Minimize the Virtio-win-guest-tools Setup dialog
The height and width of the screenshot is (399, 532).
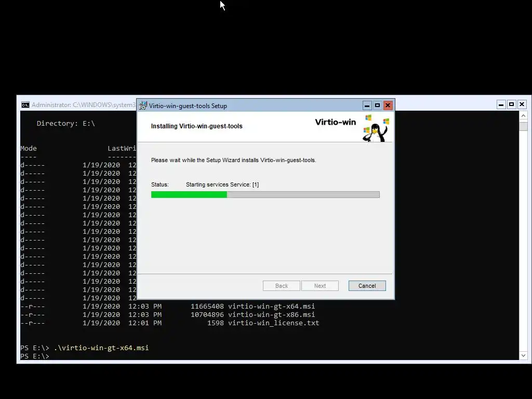(x=367, y=105)
